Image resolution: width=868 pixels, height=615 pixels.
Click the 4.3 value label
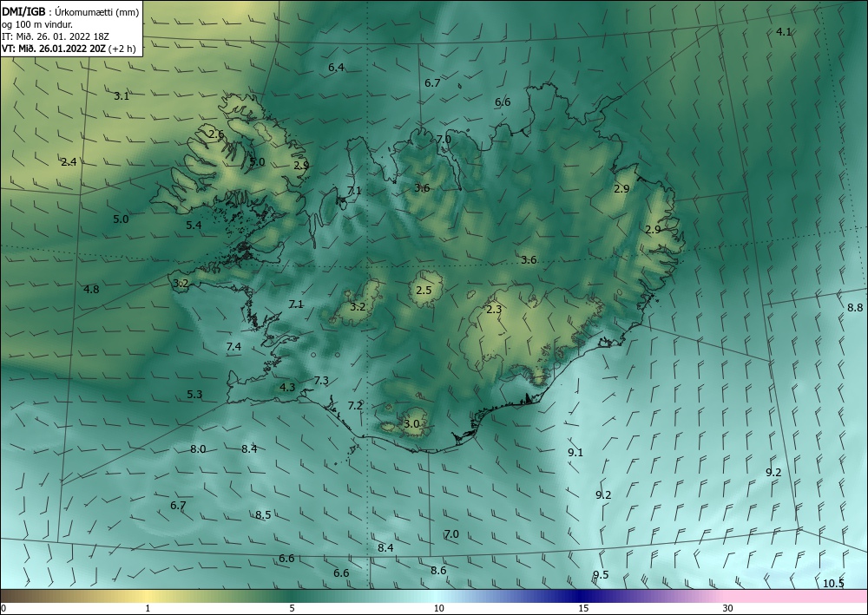point(287,388)
